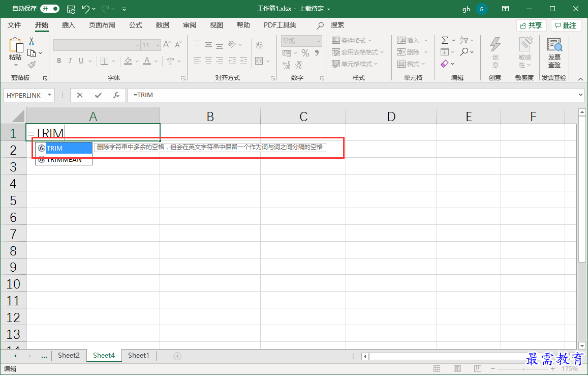Click the Clear eraser icon
Image resolution: width=588 pixels, height=375 pixels.
pos(445,64)
